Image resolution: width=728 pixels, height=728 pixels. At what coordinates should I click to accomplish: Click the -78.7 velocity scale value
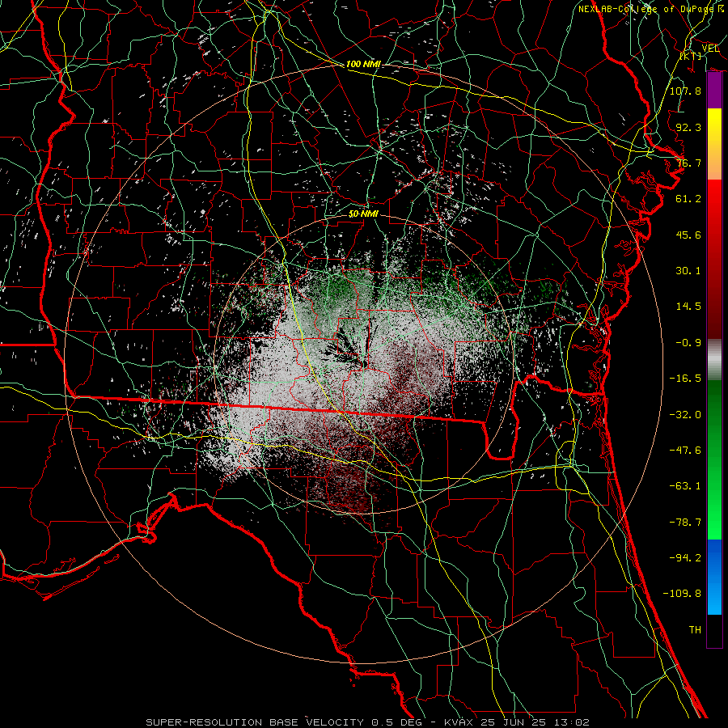[685, 523]
